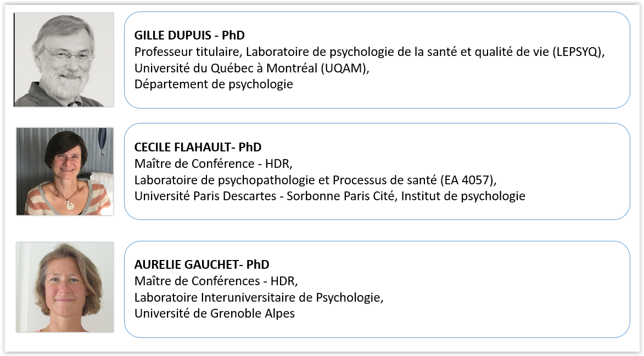Screen dimensions: 644x356
Task: Click 'Maître de Conférence - HDR' under Flahault
Action: click(x=211, y=163)
